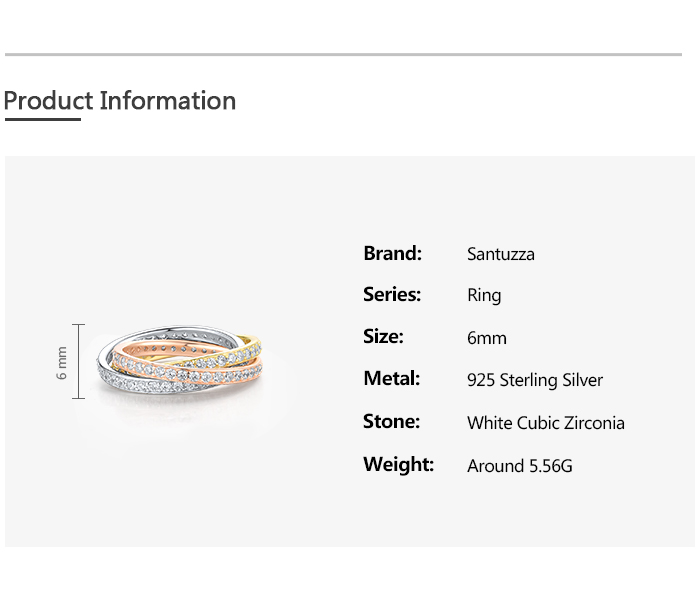Select the "Weight:" label
Screen dimensions: 700x607
click(398, 465)
